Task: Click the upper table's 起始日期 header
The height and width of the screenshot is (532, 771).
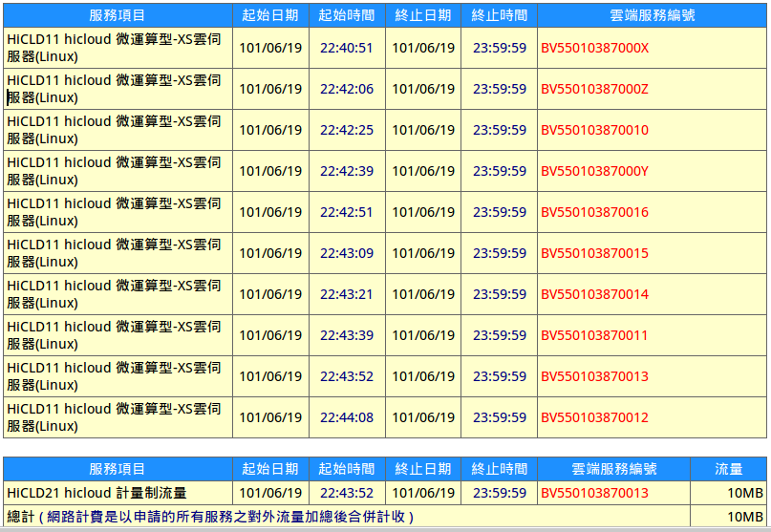Action: [270, 15]
